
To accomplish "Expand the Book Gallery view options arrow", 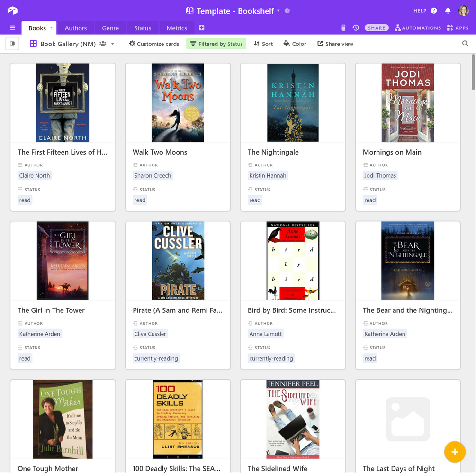I will (x=112, y=44).
